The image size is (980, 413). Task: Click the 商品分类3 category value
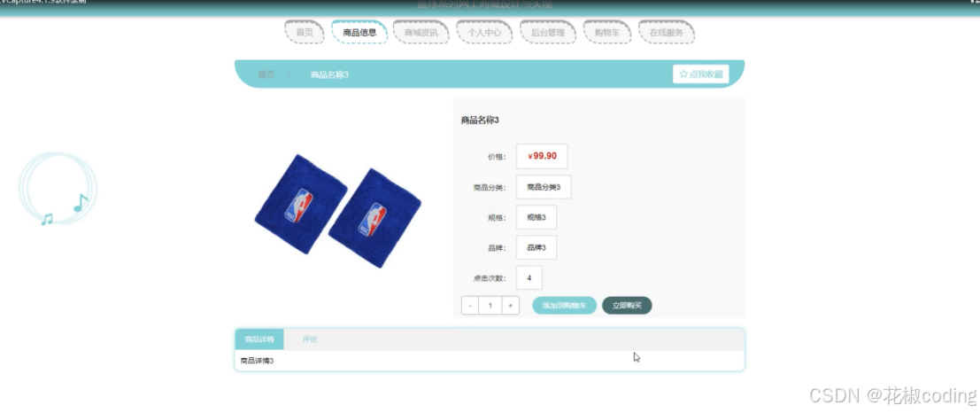tap(544, 187)
